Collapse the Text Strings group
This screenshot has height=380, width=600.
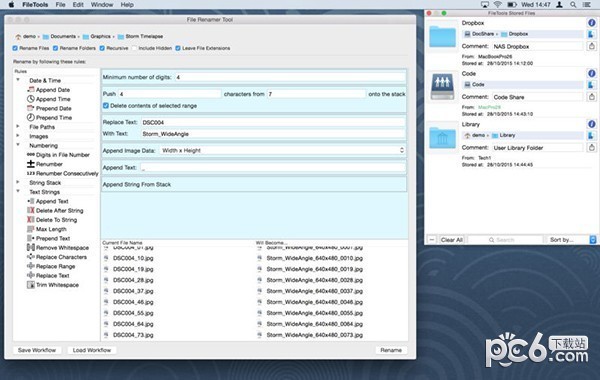point(18,191)
